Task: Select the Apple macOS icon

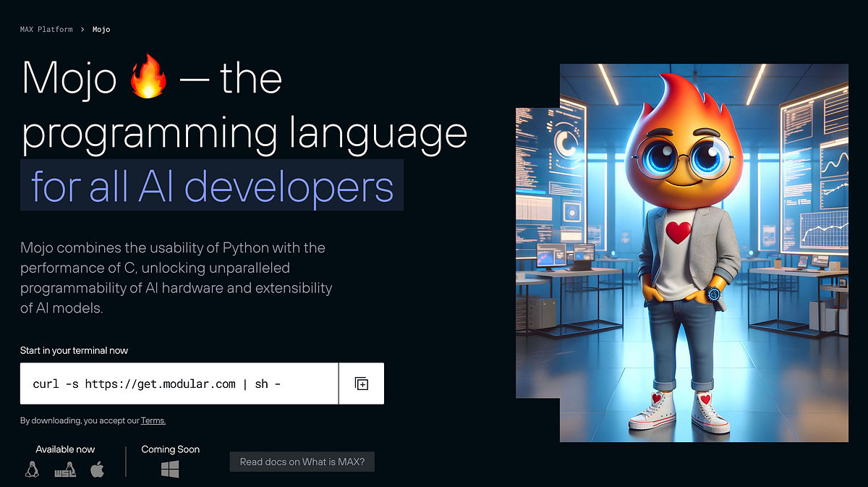Action: click(x=98, y=469)
